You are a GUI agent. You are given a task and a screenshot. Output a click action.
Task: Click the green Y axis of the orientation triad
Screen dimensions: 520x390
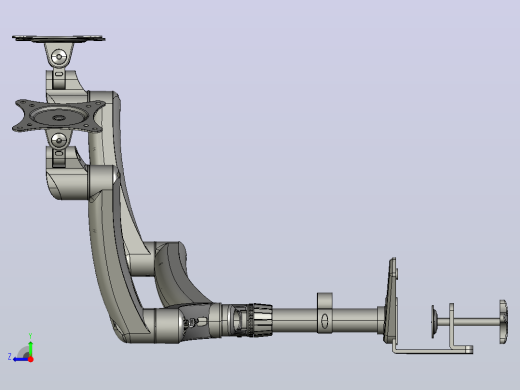click(30, 348)
